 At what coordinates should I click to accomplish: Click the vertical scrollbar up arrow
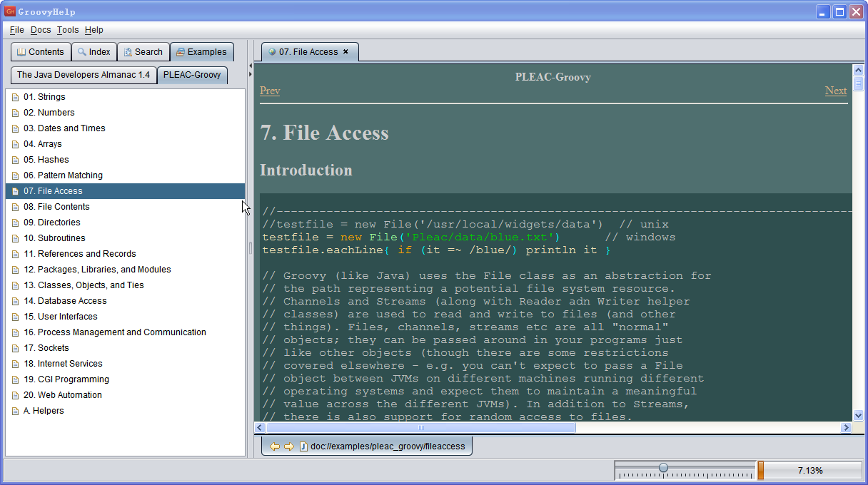[859, 71]
